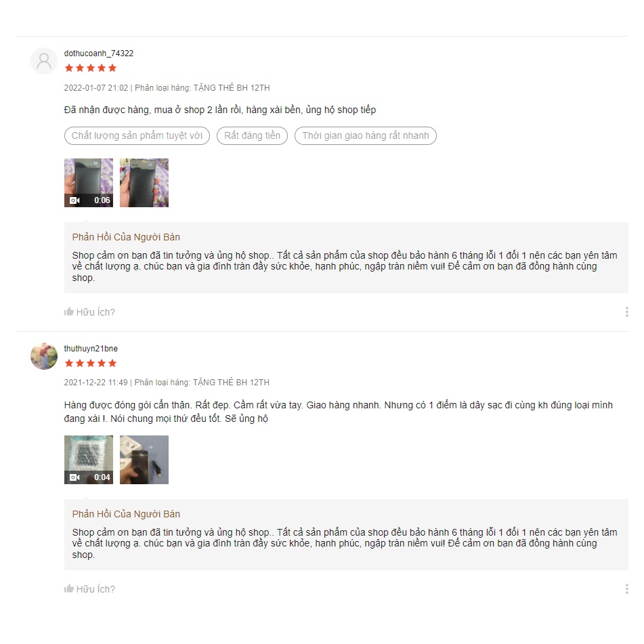Select 'Thời gian giao hàng rất nhanh' tag
The height and width of the screenshot is (644, 644).
pyautogui.click(x=366, y=136)
